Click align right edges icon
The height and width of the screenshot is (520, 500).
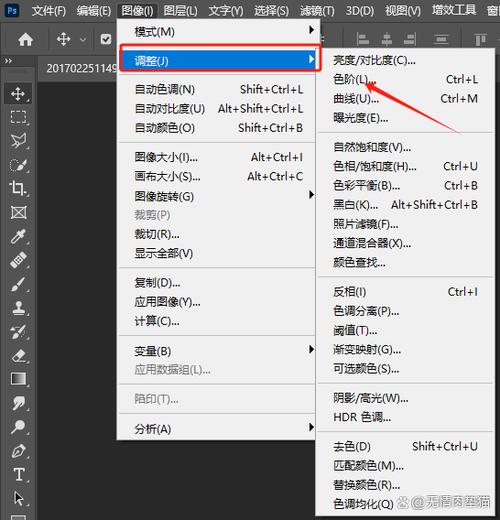click(x=410, y=39)
